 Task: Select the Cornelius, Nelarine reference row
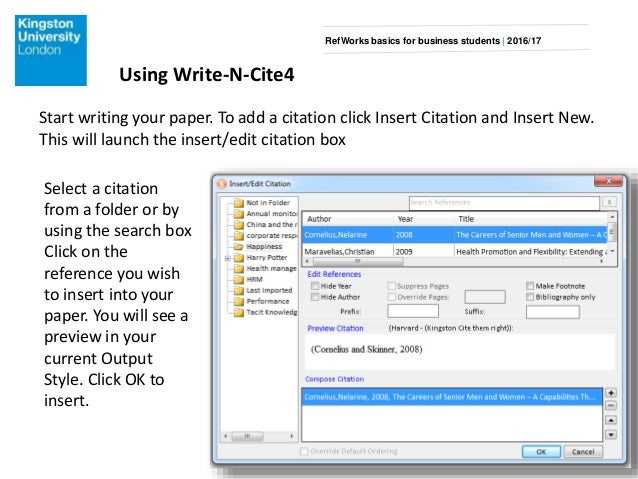[x=455, y=235]
